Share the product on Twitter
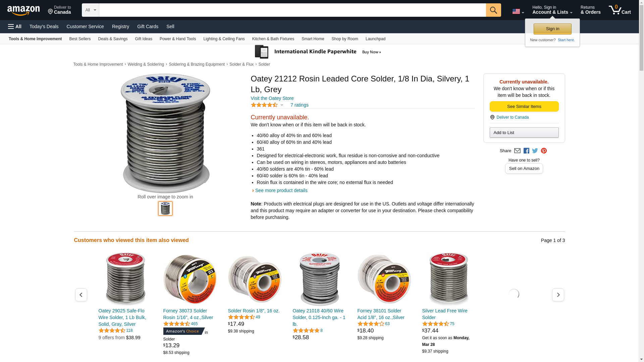The height and width of the screenshot is (362, 644). click(x=535, y=151)
